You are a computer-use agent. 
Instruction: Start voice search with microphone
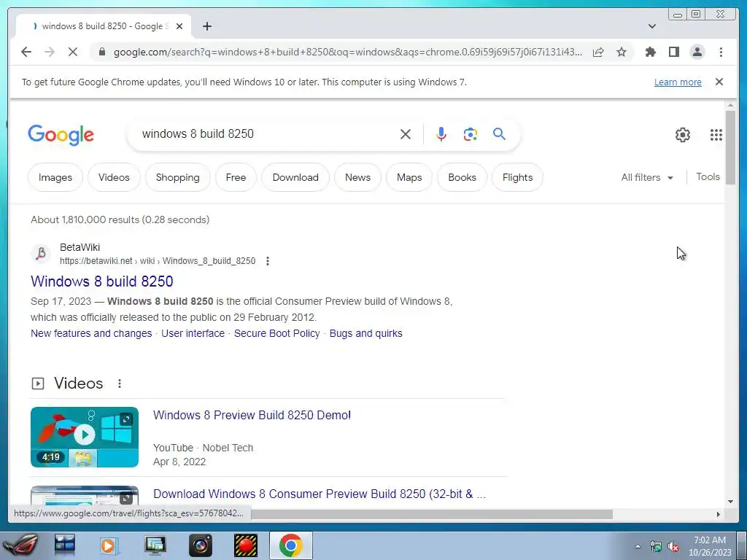coord(441,134)
